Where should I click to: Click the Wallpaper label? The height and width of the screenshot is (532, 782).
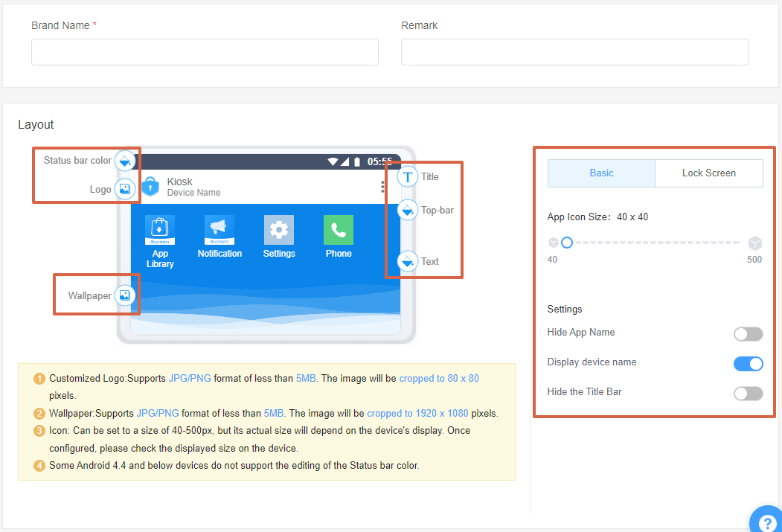tap(90, 295)
